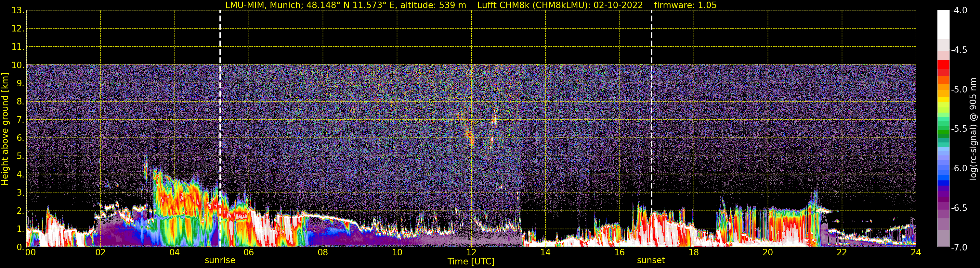980x268 pixels.
Task: Click the '14' tick on the time axis
Action: [x=545, y=252]
